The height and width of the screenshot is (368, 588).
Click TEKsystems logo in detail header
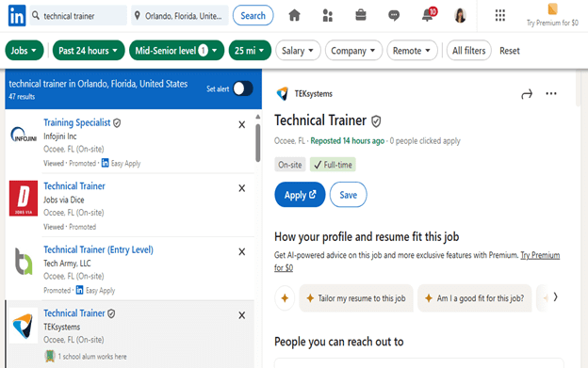283,93
